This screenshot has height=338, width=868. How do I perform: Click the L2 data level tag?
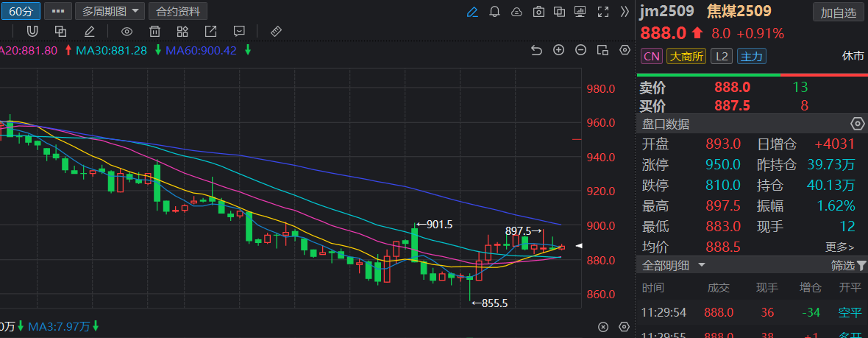coord(722,56)
